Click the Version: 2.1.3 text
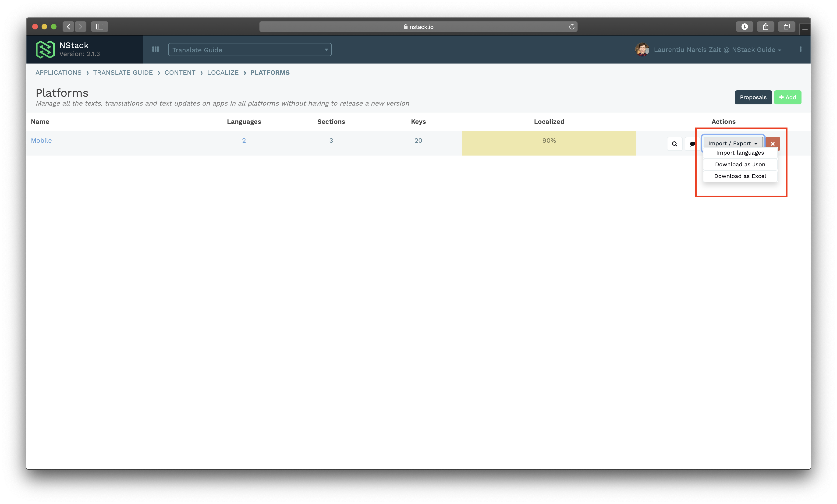Image resolution: width=837 pixels, height=504 pixels. coord(79,54)
